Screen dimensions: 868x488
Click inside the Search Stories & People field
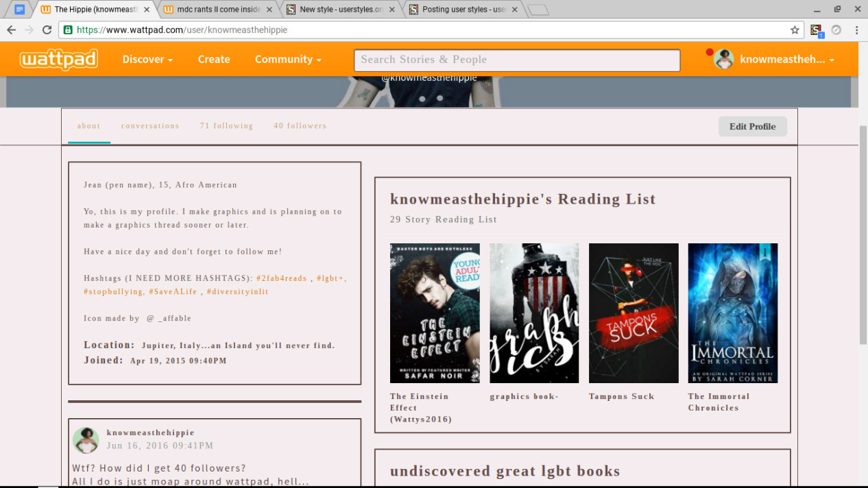[x=516, y=60]
